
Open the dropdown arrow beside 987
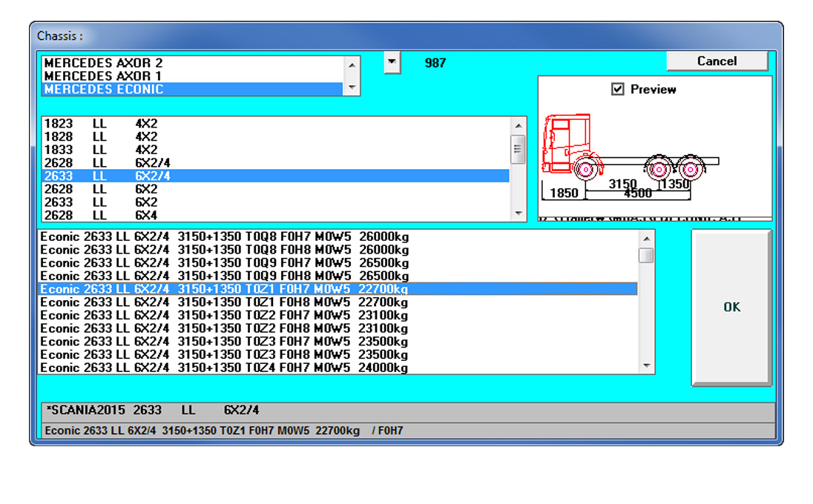point(392,63)
